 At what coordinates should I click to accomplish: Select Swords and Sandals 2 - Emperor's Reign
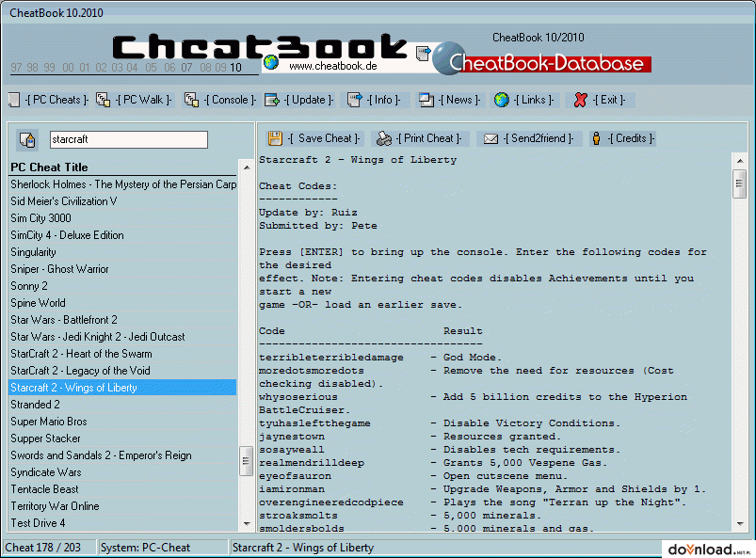123,455
